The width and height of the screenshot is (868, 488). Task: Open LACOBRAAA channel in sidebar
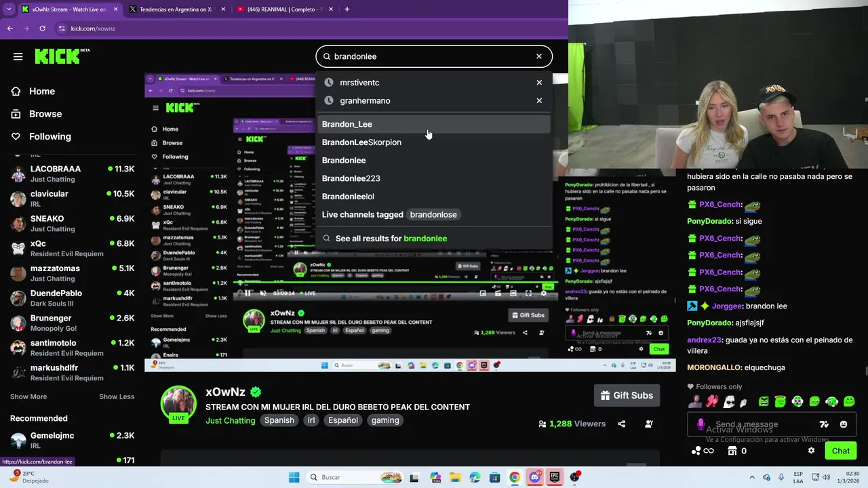tap(72, 174)
